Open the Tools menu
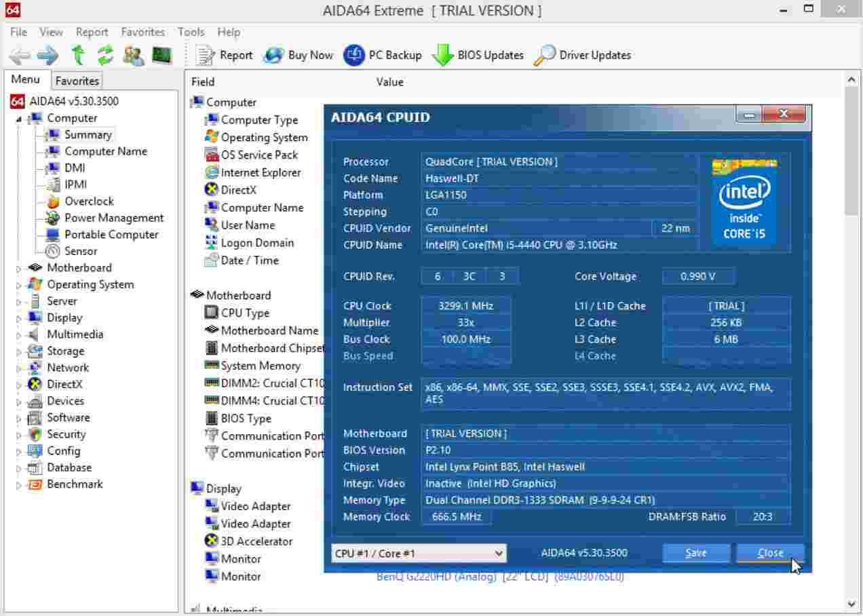The image size is (863, 616). point(191,31)
